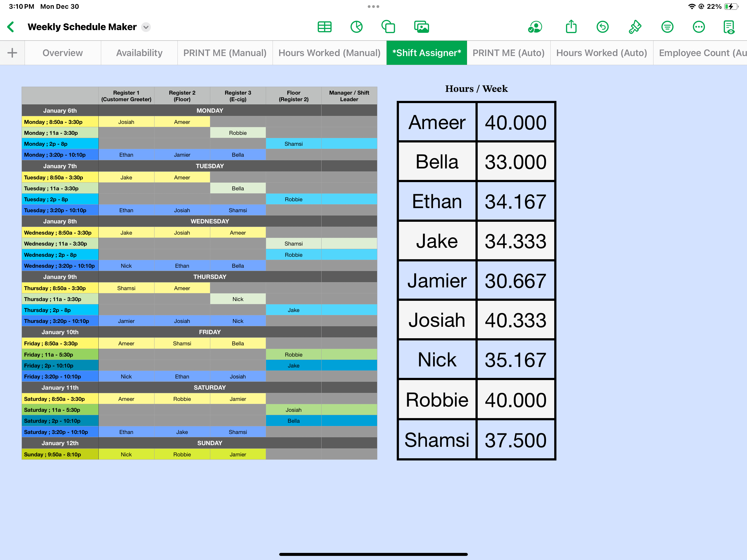Screen dimensions: 747x560
Task: Tap the share icon
Action: coord(571,27)
